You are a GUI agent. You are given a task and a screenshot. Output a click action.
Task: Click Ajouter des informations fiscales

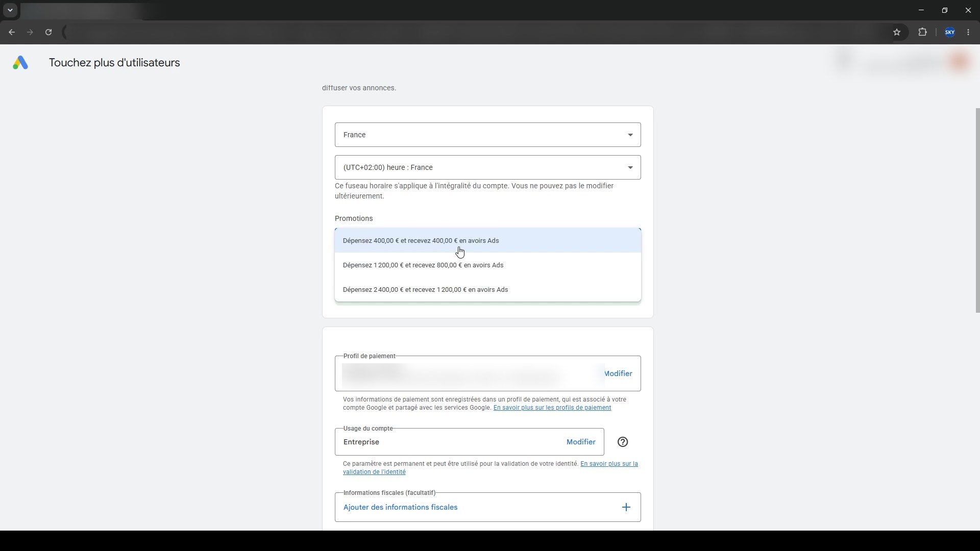[x=400, y=507]
